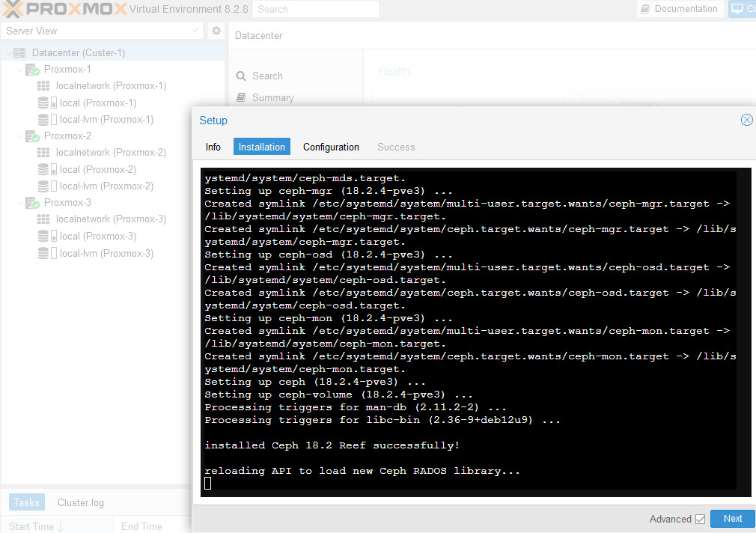Select localnetwork (Proxmox-1)
This screenshot has width=756, height=533.
[x=111, y=86]
